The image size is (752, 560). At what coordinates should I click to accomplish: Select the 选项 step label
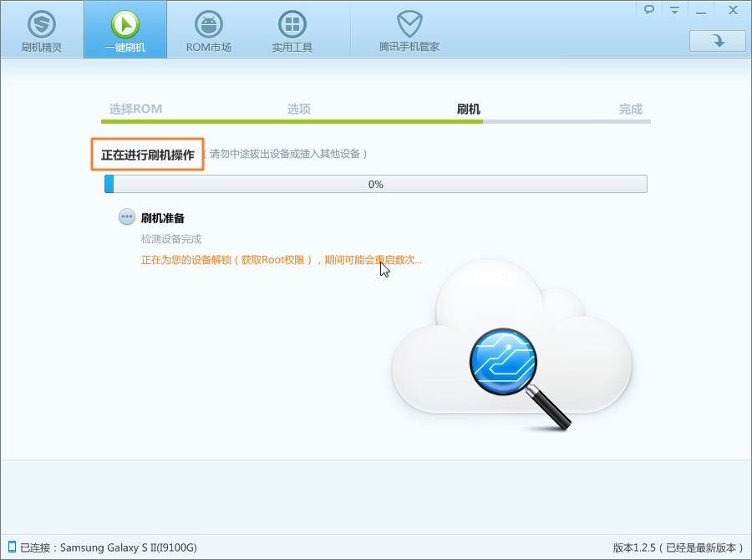(x=299, y=109)
